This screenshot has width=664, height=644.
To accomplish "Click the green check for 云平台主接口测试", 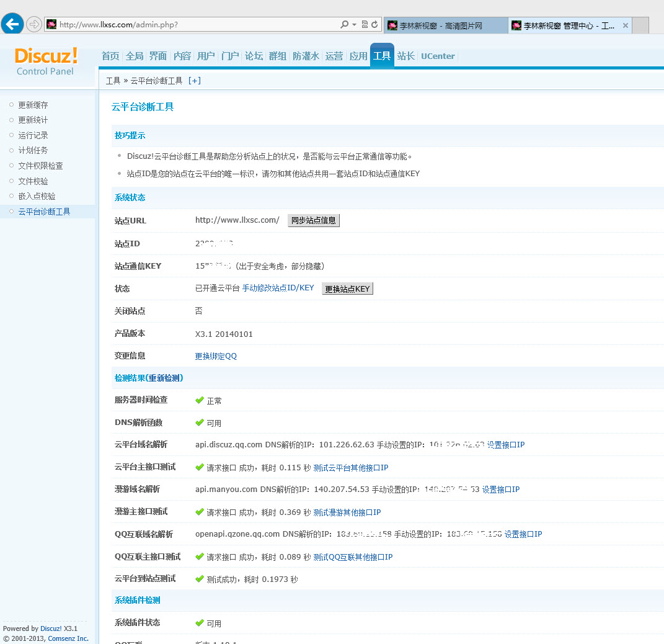I will click(200, 467).
